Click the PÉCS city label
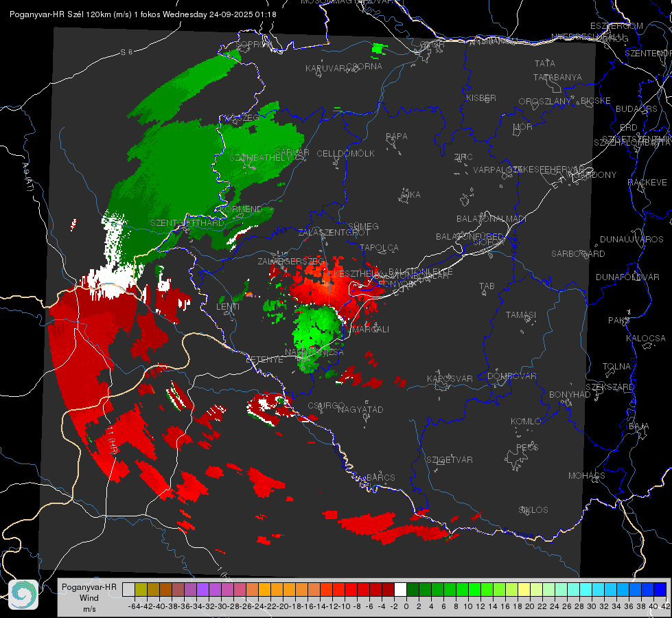Screen dimensions: 672x618 coord(527,447)
